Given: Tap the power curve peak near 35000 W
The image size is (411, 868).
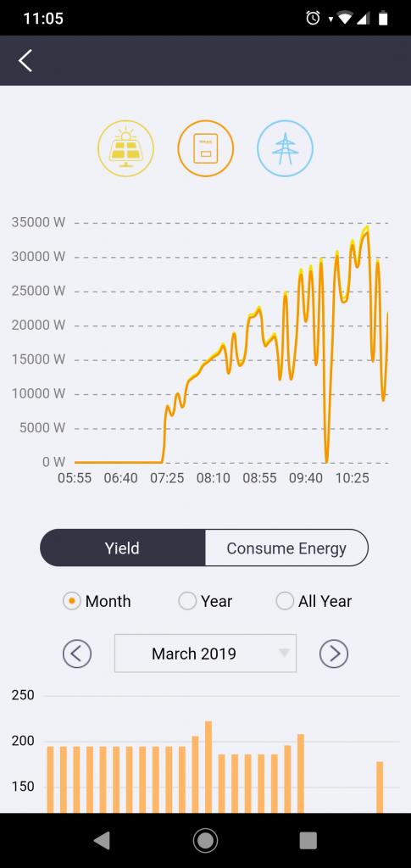Looking at the screenshot, I should point(365,227).
